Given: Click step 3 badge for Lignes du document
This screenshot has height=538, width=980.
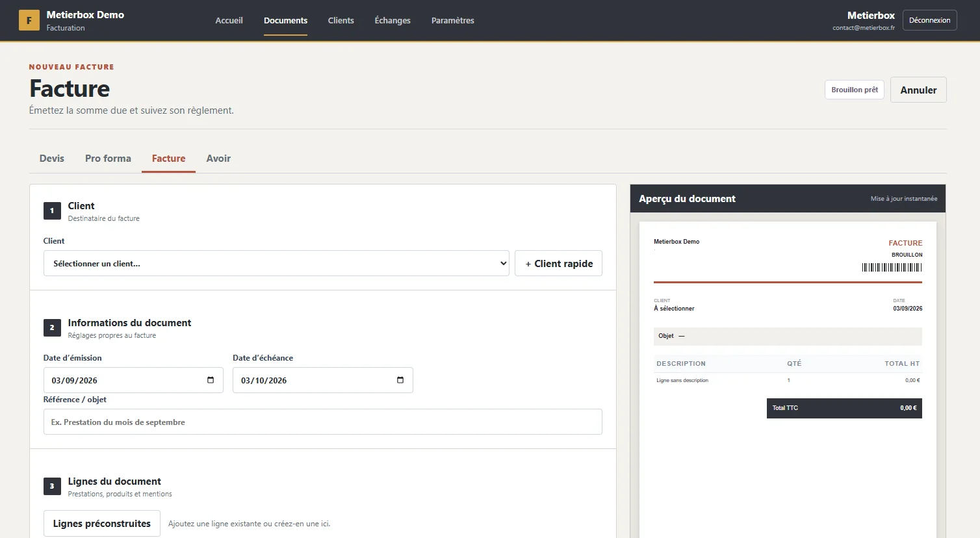Looking at the screenshot, I should click(x=52, y=486).
